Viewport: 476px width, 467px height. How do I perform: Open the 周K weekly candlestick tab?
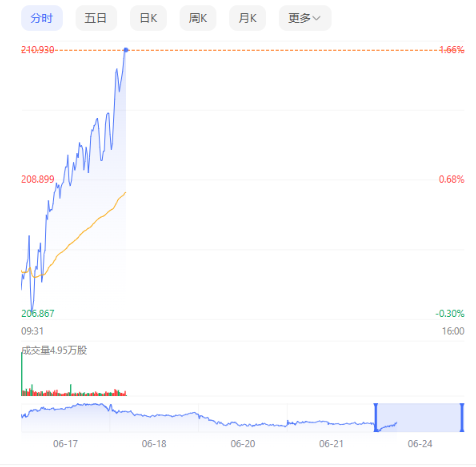point(198,18)
